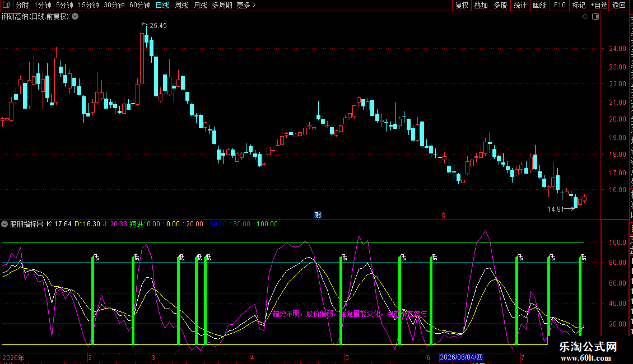The image size is (633, 364).
Task: Click the K: 17.64 indicator value
Action: click(59, 224)
